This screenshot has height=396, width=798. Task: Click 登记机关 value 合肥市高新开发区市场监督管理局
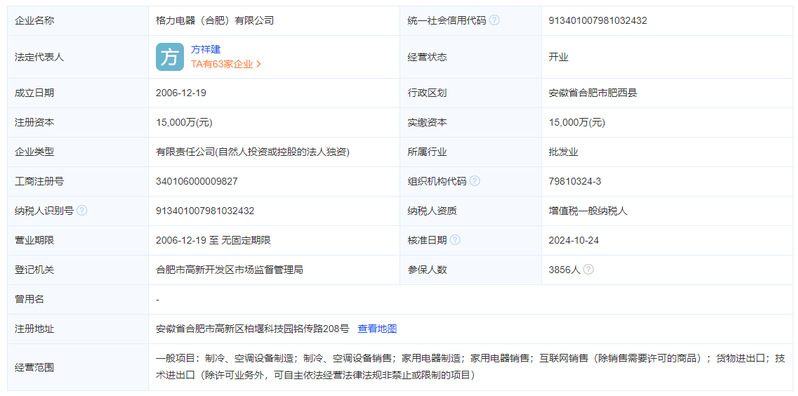click(230, 270)
